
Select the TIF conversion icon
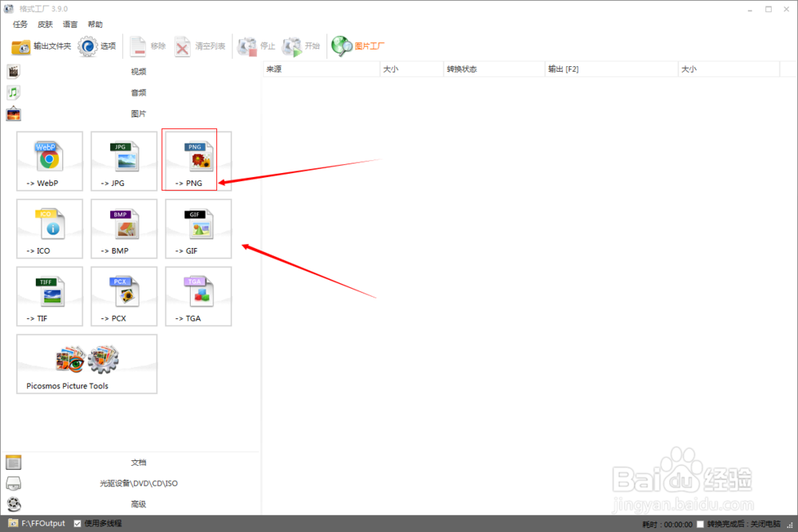coord(49,297)
